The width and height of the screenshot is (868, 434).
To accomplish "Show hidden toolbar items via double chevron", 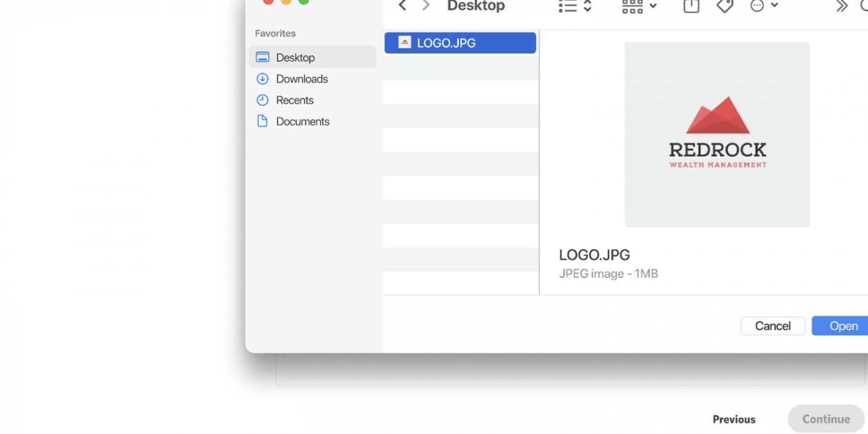I will coord(841,6).
